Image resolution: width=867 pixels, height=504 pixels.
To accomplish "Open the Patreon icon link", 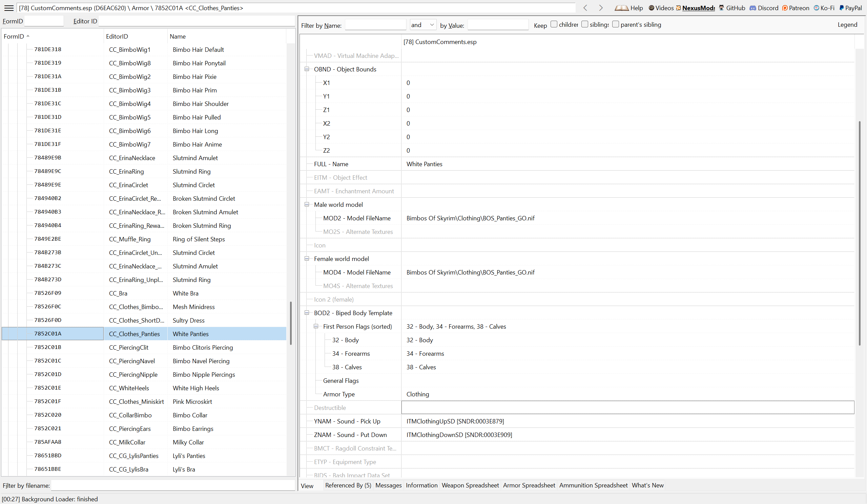I will (785, 8).
